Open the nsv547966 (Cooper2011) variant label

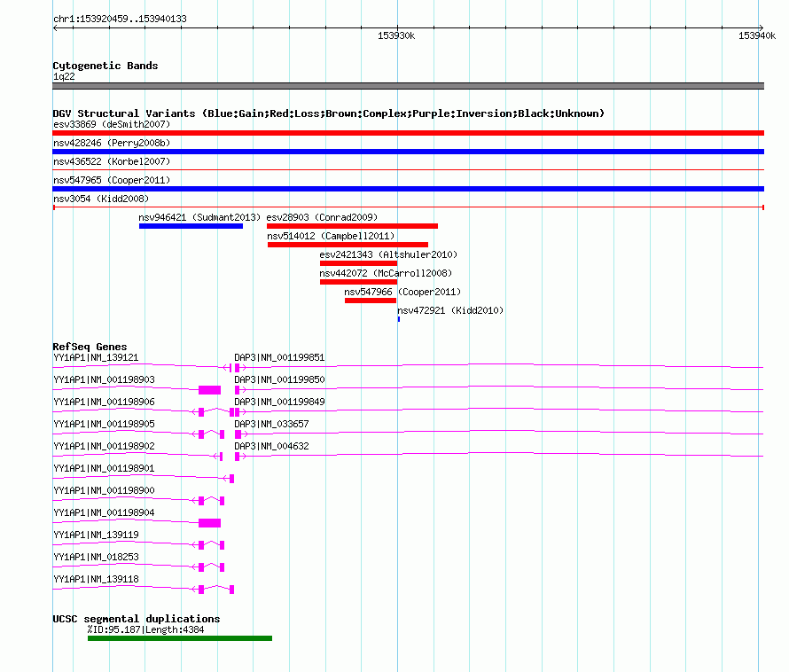click(x=402, y=292)
